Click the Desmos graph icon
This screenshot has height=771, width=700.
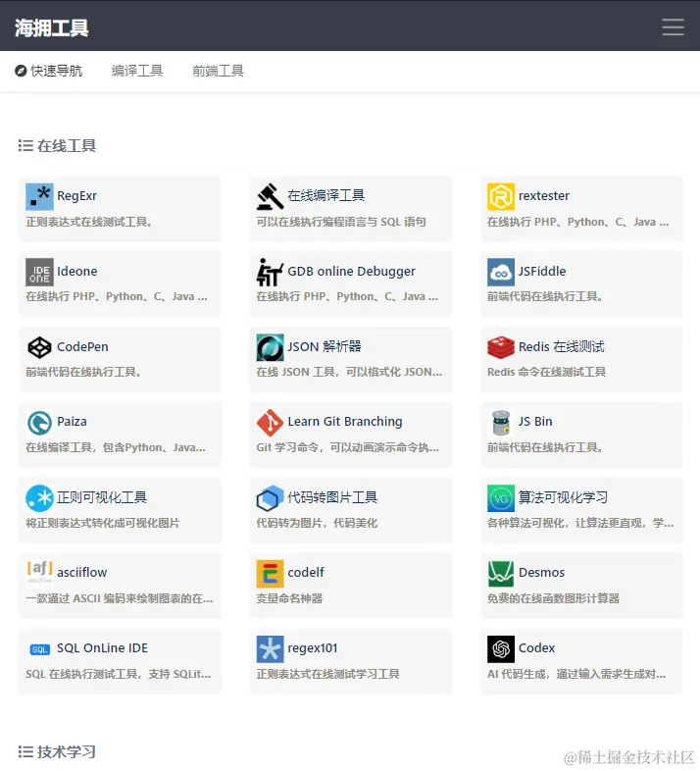501,573
